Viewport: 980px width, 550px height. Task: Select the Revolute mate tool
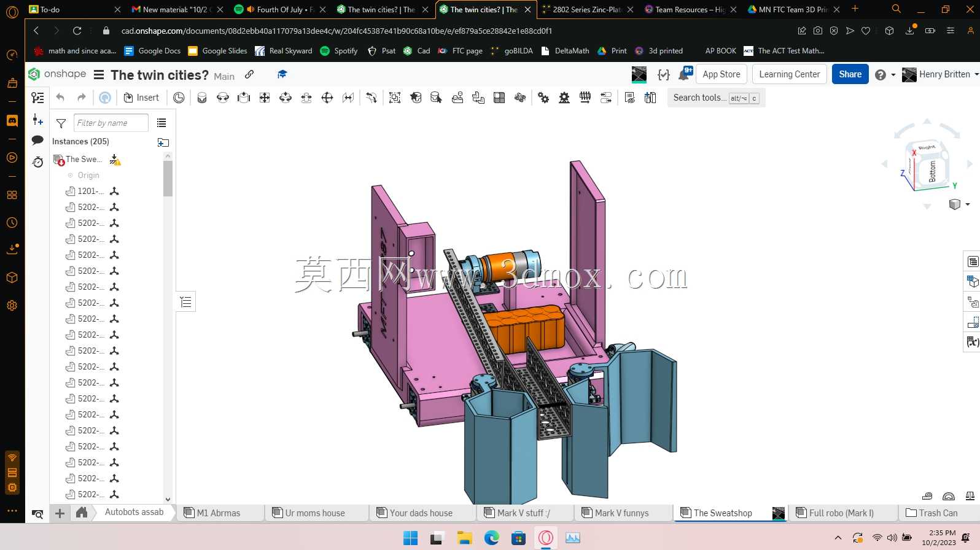[223, 98]
